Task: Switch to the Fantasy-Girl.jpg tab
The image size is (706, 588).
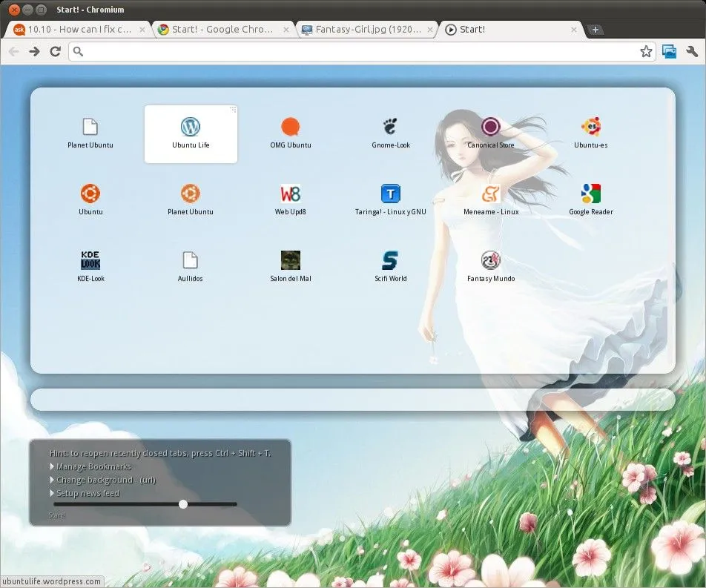Action: tap(363, 30)
